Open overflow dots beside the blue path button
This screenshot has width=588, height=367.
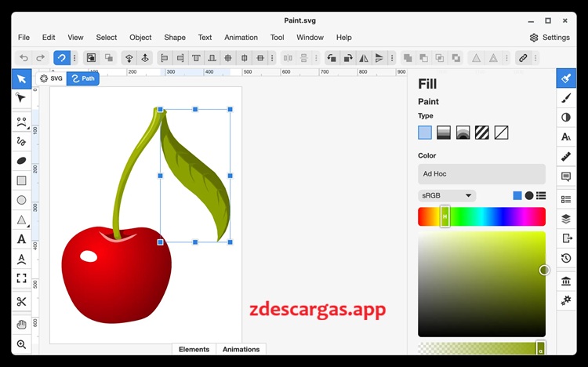(74, 58)
